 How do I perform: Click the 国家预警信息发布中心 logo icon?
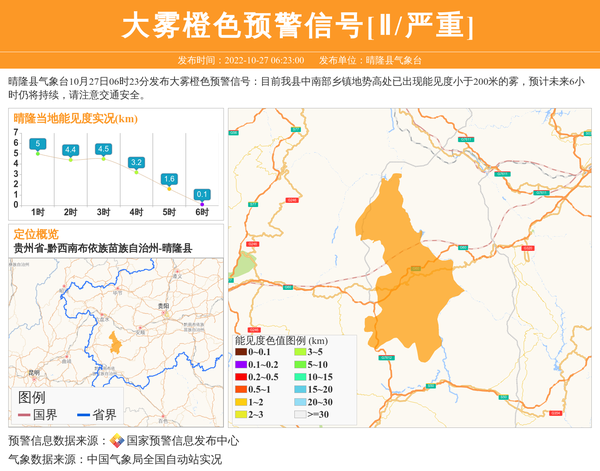click(117, 441)
